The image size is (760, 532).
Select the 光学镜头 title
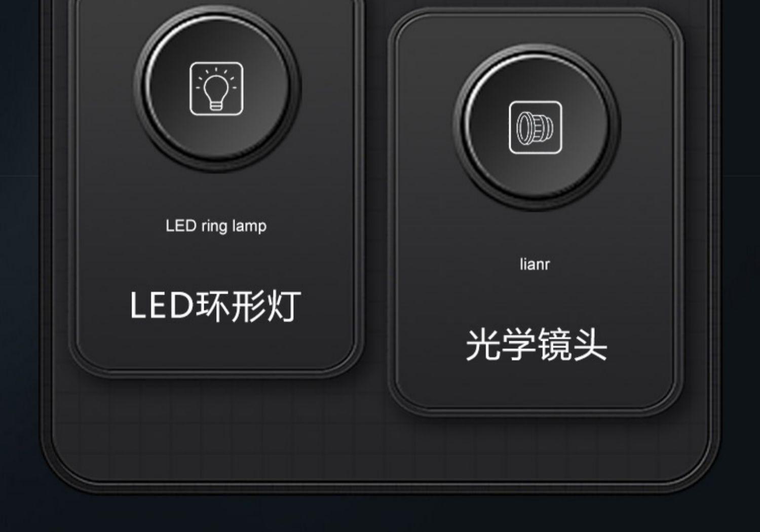[536, 345]
